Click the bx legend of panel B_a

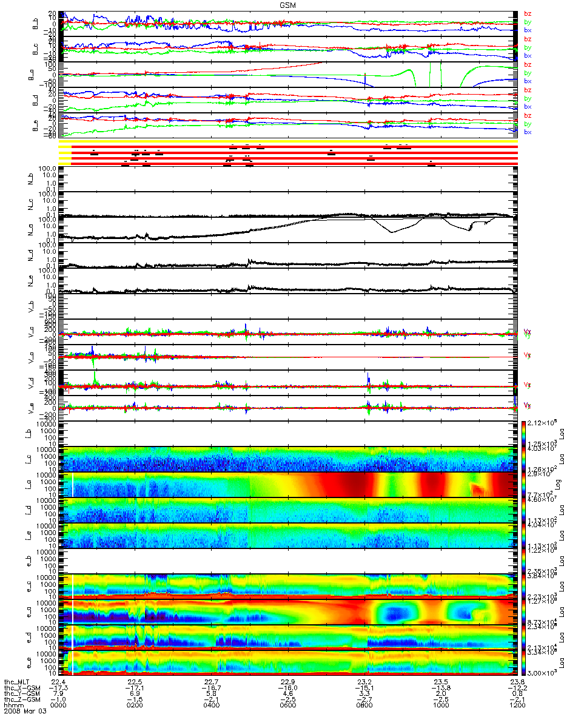point(526,81)
